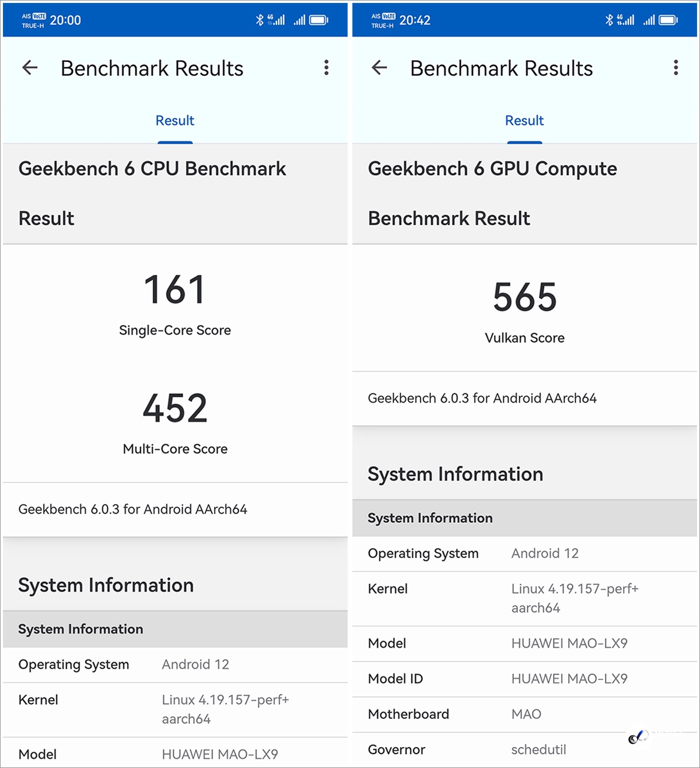Tap battery icon in right status bar

pyautogui.click(x=668, y=20)
